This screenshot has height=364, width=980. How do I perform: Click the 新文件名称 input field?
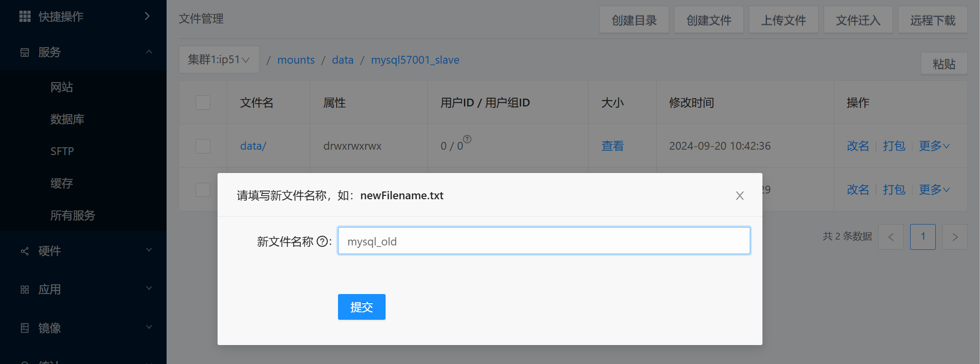click(543, 241)
